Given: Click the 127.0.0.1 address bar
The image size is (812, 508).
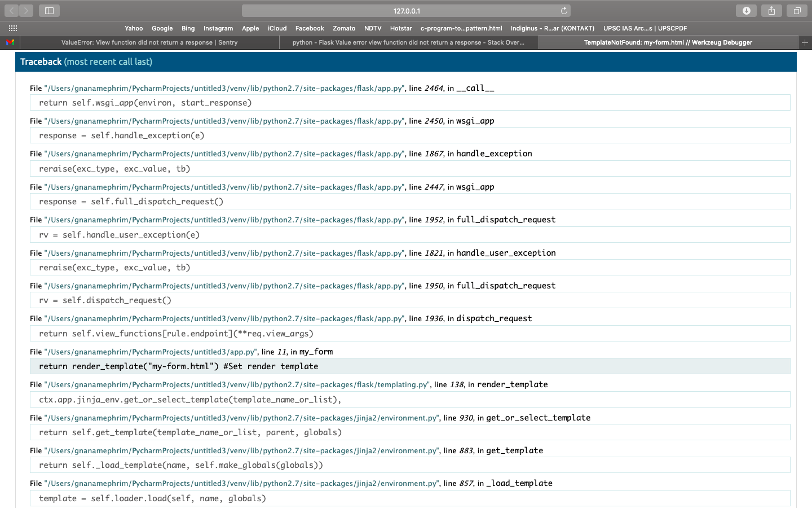Looking at the screenshot, I should pyautogui.click(x=405, y=10).
